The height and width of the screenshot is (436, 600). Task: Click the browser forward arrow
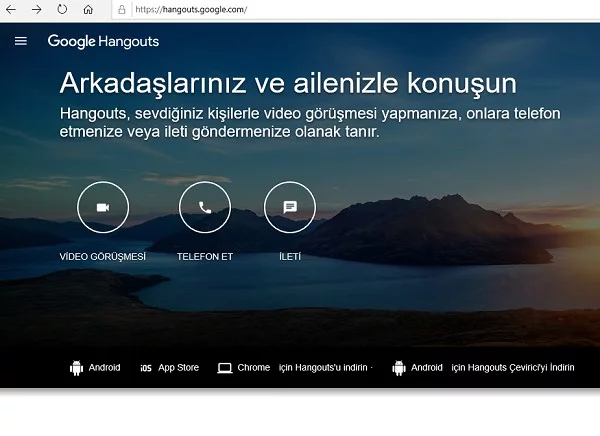pyautogui.click(x=37, y=10)
